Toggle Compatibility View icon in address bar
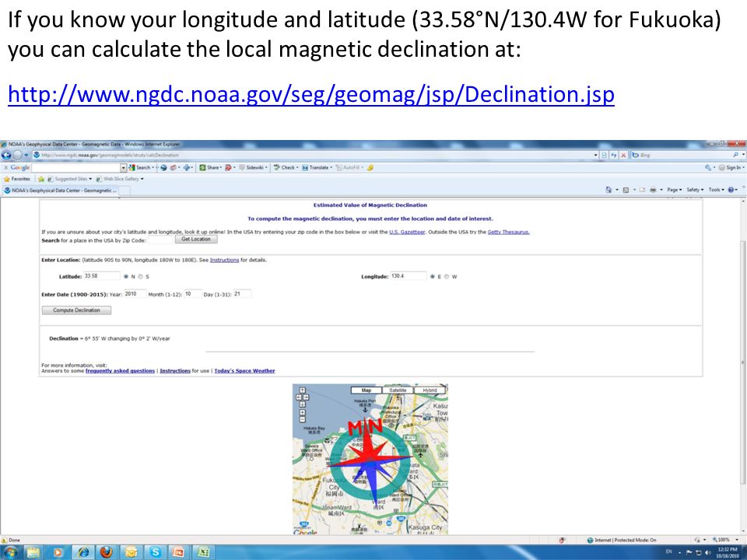This screenshot has height=560, width=747. click(x=604, y=156)
